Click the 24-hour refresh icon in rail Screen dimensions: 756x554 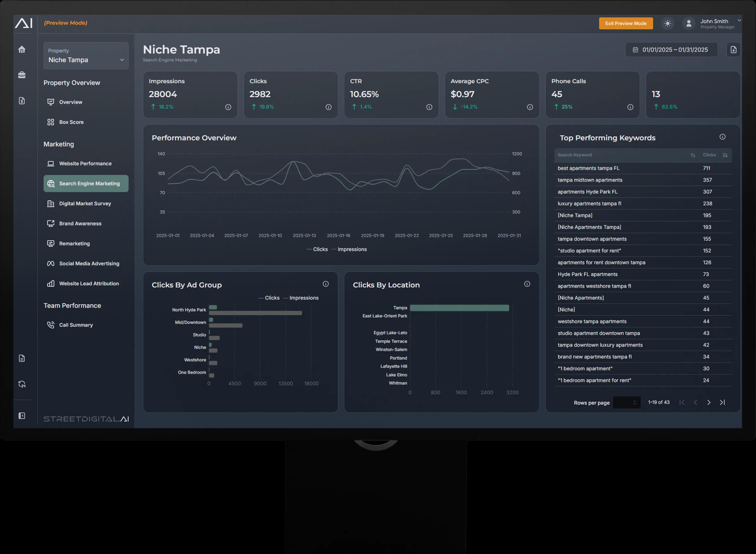coord(22,384)
